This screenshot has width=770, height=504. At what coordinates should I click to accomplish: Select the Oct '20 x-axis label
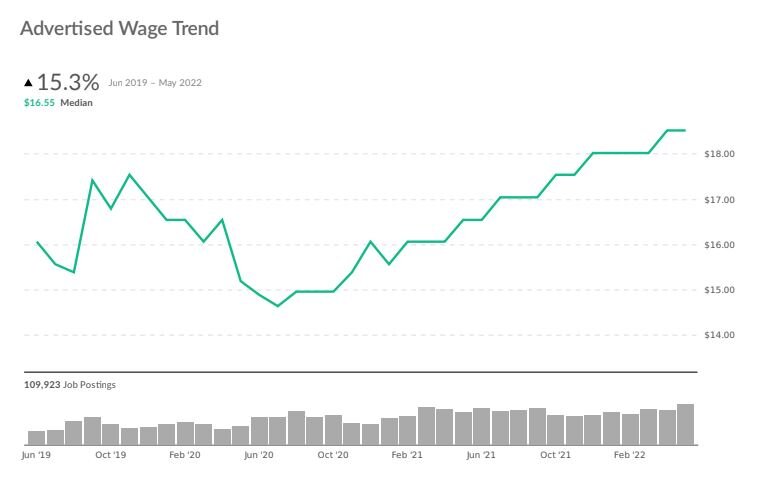(x=333, y=455)
